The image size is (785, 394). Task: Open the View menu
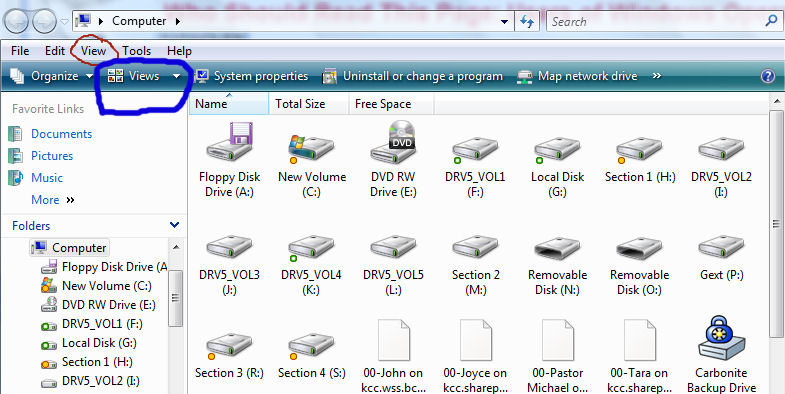point(94,51)
